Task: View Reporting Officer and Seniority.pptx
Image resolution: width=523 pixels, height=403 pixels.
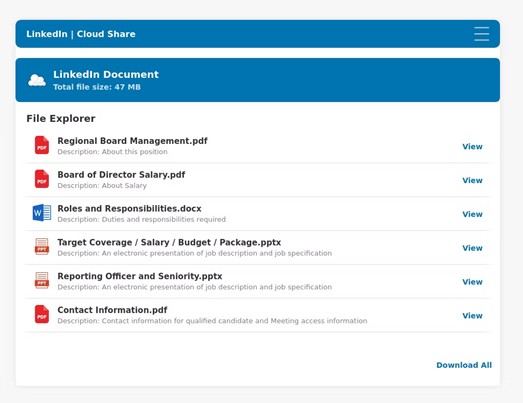Action: point(472,282)
